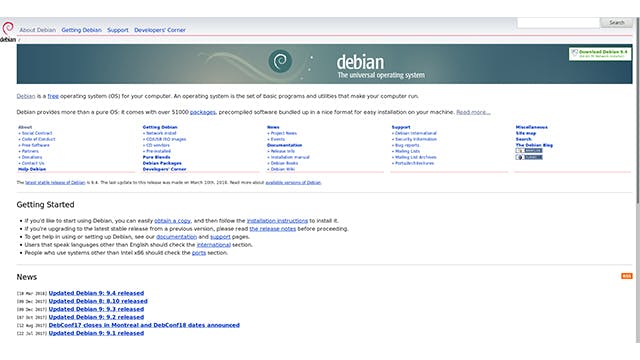Open the CD/USB ISO images link
640x360 pixels.
coord(166,139)
